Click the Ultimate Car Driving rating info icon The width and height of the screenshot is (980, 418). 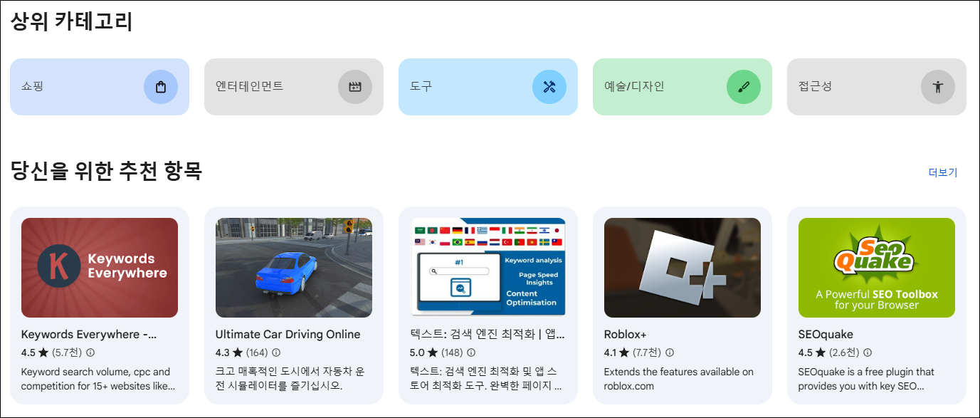coord(276,352)
